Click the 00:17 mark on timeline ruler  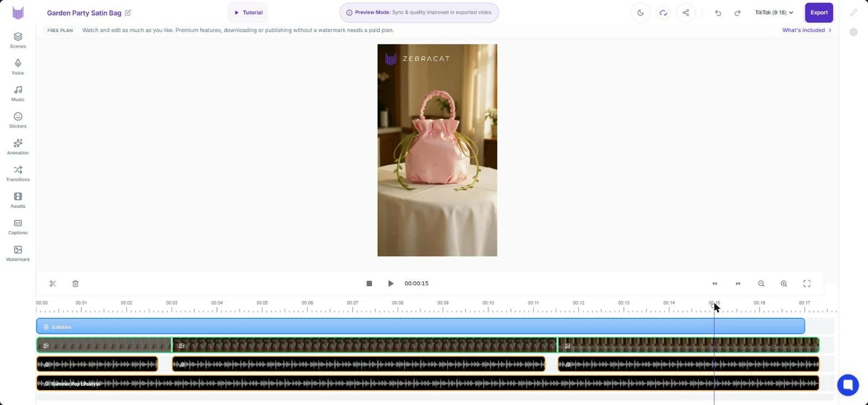click(804, 303)
